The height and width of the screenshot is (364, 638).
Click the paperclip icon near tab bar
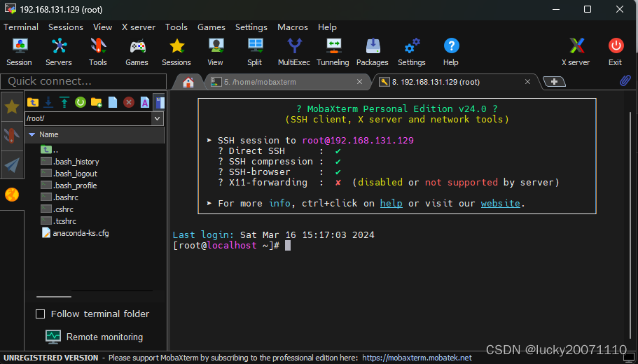(x=625, y=80)
